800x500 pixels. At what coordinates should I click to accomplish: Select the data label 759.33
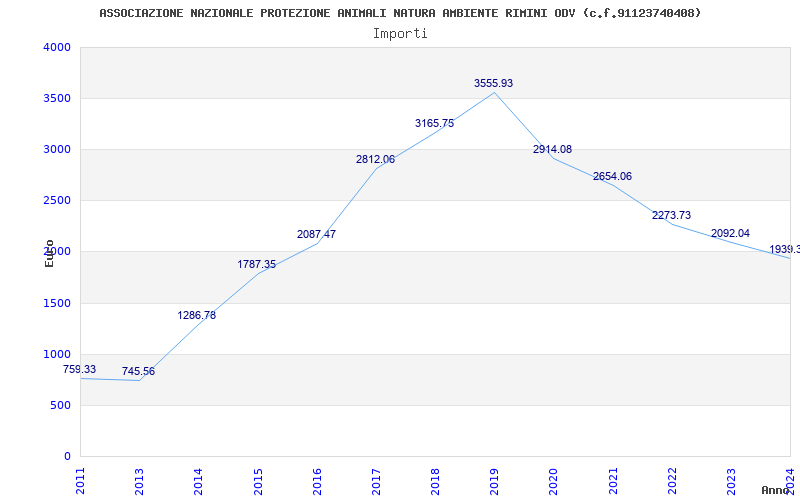coord(79,369)
